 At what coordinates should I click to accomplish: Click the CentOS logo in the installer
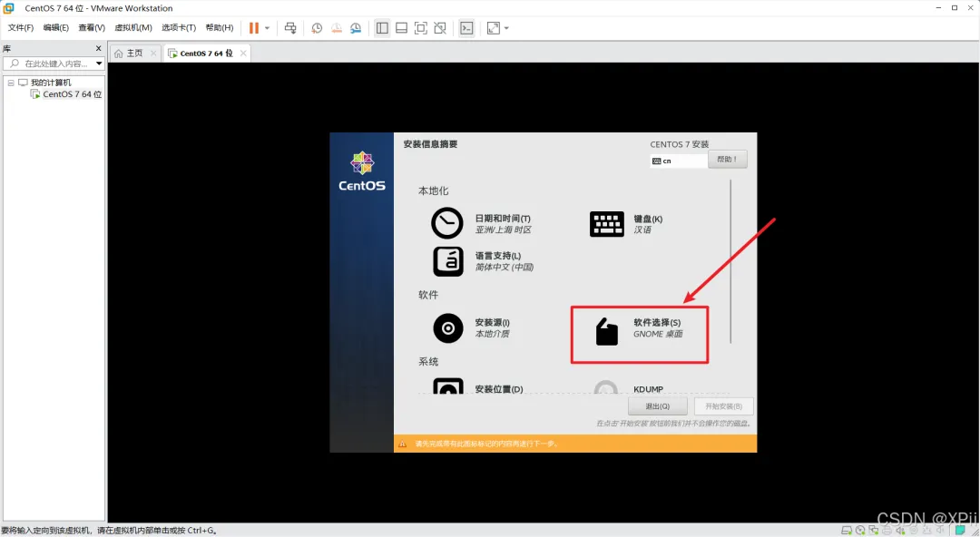point(362,171)
